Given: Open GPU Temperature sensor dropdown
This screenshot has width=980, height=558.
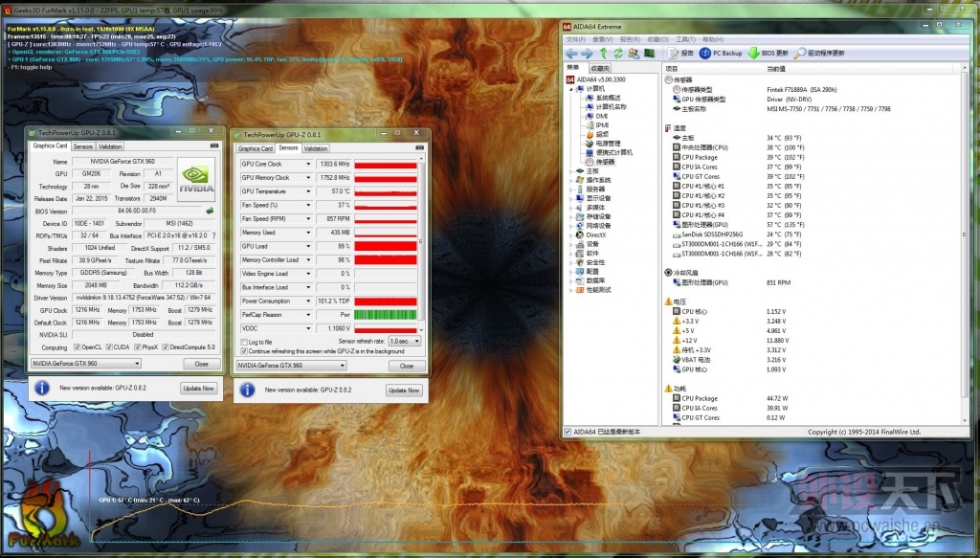Looking at the screenshot, I should [x=308, y=191].
